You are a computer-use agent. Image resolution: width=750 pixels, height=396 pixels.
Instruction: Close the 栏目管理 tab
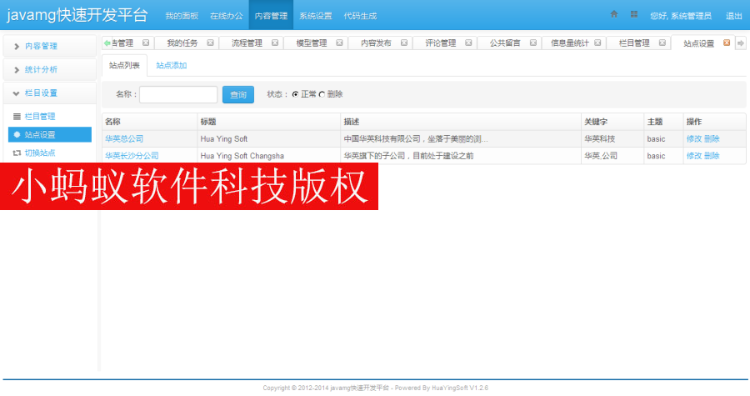pos(662,43)
